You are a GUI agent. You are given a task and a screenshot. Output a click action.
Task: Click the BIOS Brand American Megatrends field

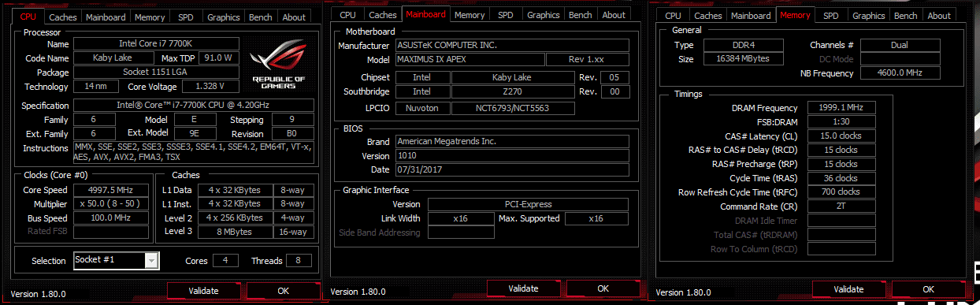point(512,142)
